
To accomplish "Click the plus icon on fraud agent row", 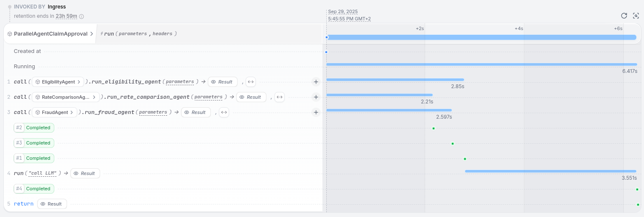I will tap(316, 112).
